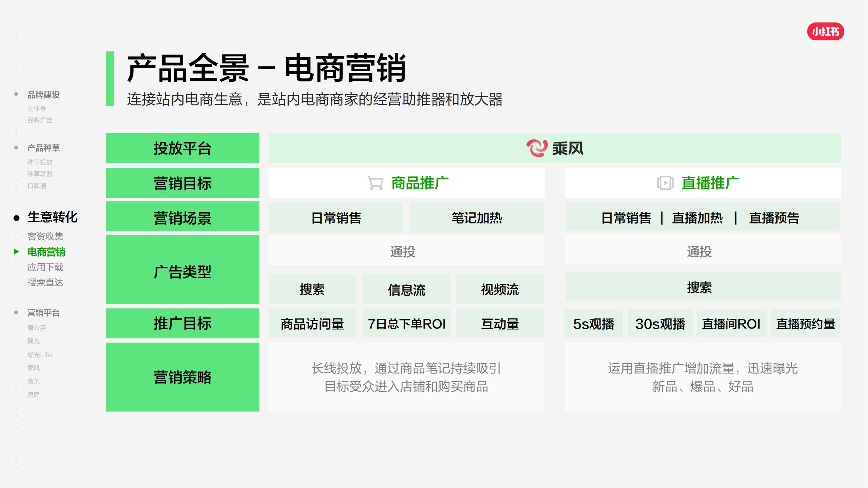Click the 互动量 target cell
The width and height of the screenshot is (868, 488).
click(500, 324)
